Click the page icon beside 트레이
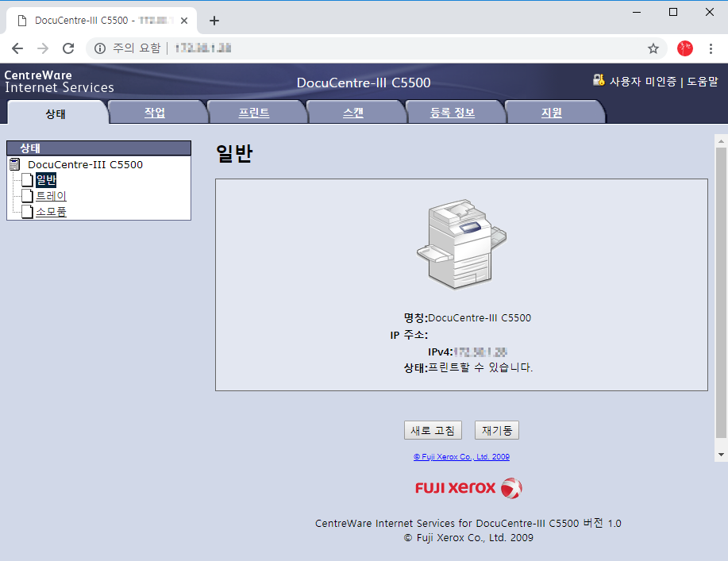The width and height of the screenshot is (728, 561). click(x=28, y=196)
